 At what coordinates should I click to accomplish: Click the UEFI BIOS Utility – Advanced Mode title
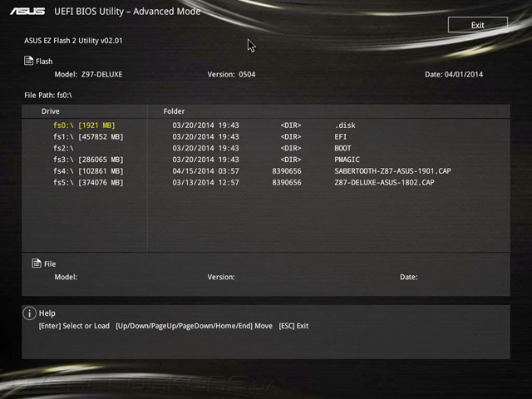coord(127,12)
